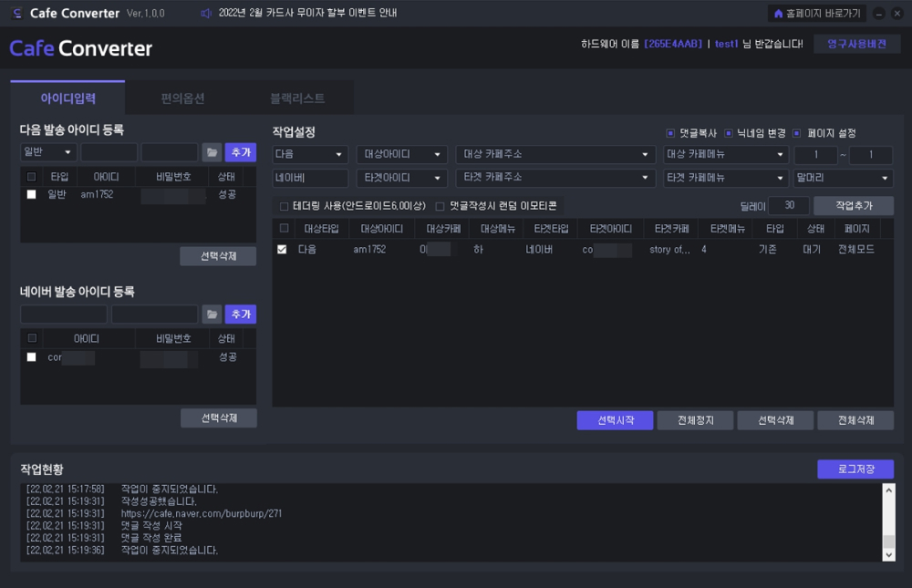Click the log scrollbar thumb

[x=888, y=542]
